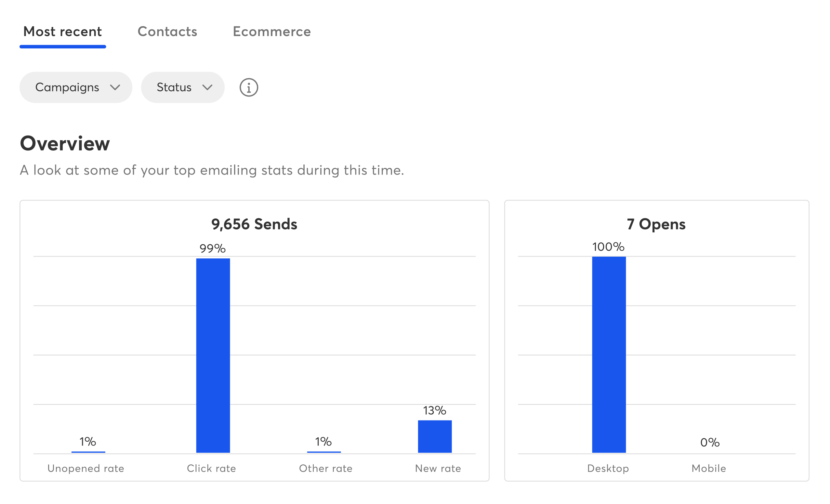
Task: Click the Status chevron arrow
Action: (207, 87)
